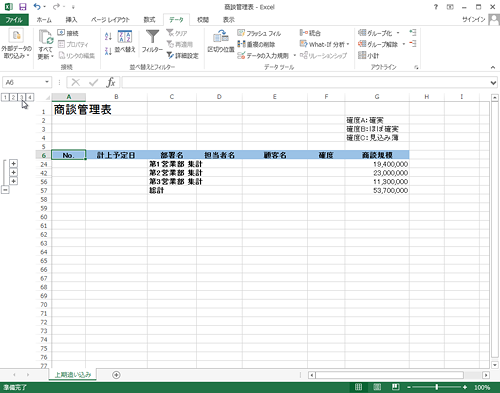500x393 pixels.
Task: Open the Sort dialog icon
Action: click(125, 37)
